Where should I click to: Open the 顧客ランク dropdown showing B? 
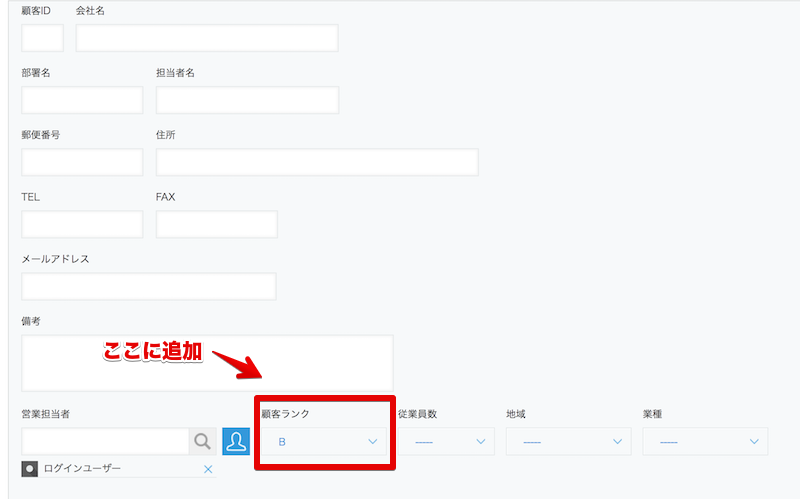pyautogui.click(x=326, y=441)
